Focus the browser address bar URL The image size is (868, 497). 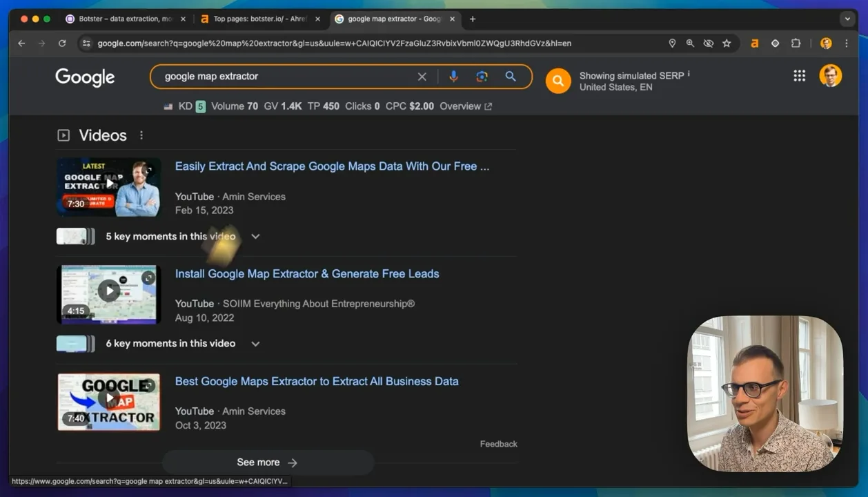(x=335, y=43)
